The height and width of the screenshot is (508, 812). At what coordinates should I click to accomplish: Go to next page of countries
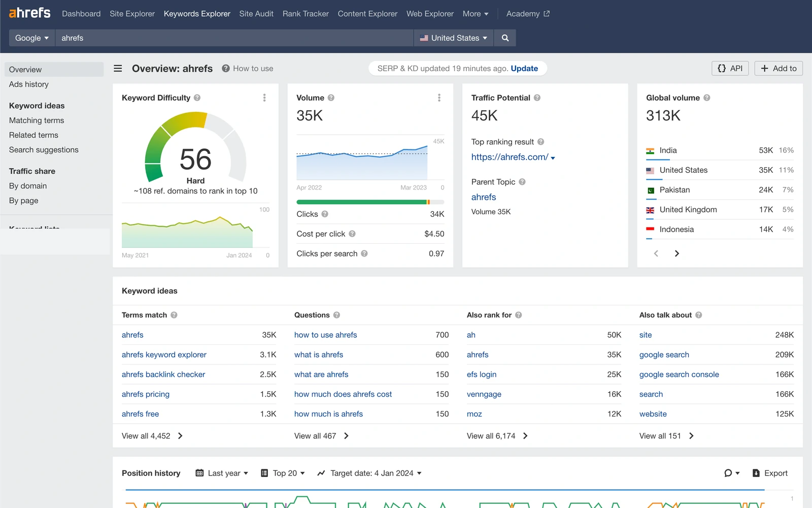676,253
